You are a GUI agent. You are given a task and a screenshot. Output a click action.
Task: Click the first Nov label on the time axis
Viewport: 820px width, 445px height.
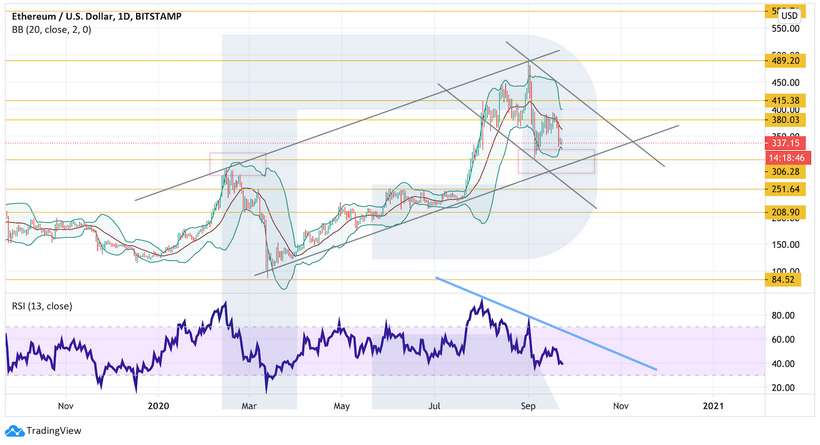click(65, 406)
